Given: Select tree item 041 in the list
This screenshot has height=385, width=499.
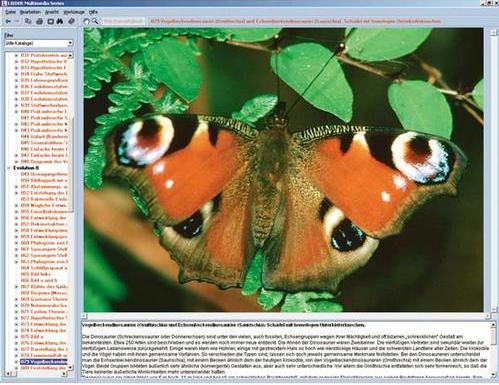Looking at the screenshot, I should point(44,118).
